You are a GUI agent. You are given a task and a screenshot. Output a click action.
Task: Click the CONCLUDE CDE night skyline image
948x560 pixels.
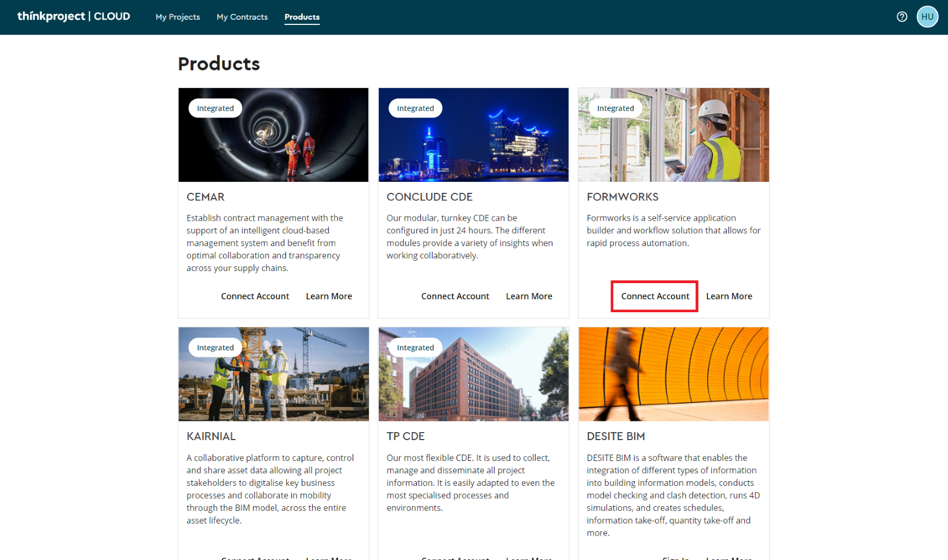(x=474, y=135)
